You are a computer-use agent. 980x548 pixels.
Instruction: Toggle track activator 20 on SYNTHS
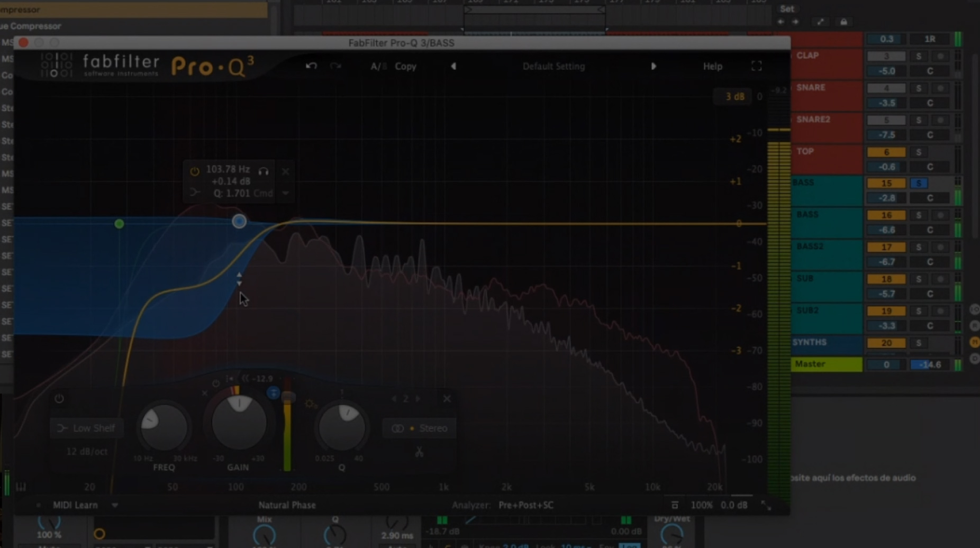(x=886, y=343)
